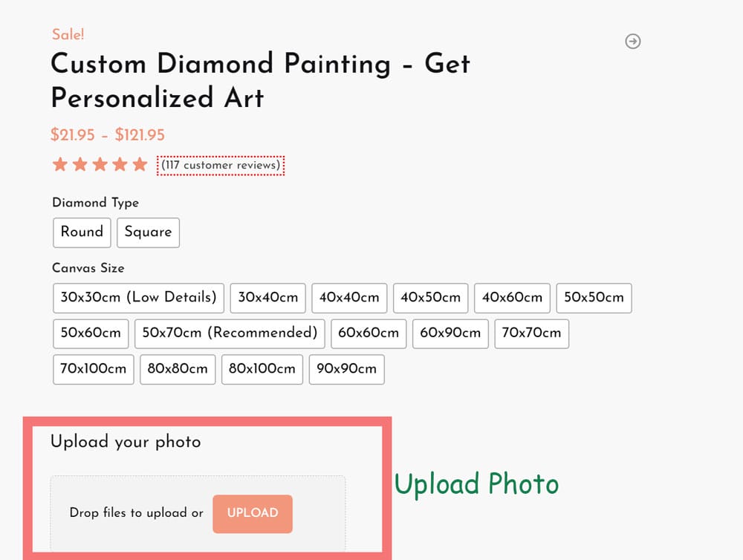Choose the 40x60cm size option

click(512, 298)
